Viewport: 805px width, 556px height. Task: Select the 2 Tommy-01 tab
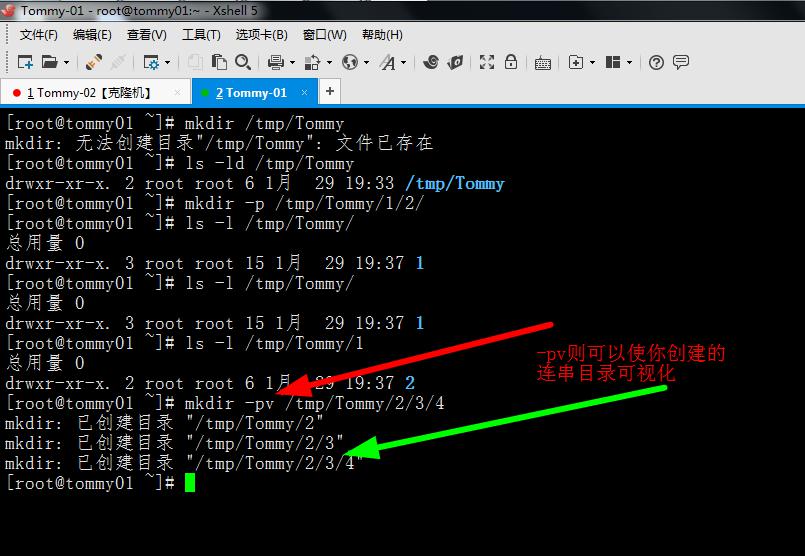pyautogui.click(x=255, y=92)
